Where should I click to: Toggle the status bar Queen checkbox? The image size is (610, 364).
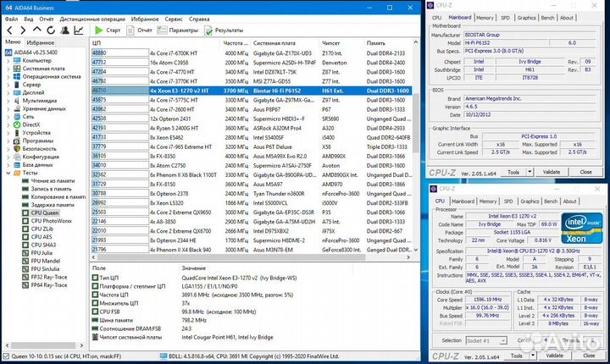[6, 356]
